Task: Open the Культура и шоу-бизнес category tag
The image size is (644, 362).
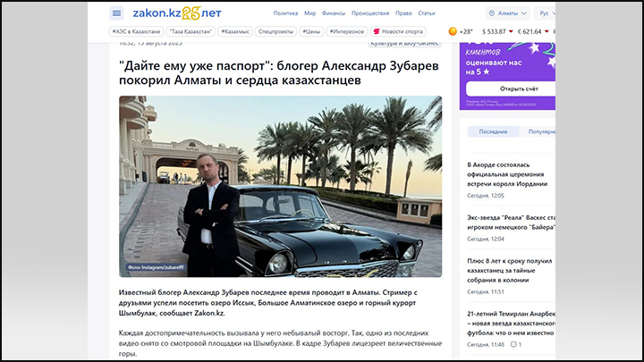Action: point(404,44)
